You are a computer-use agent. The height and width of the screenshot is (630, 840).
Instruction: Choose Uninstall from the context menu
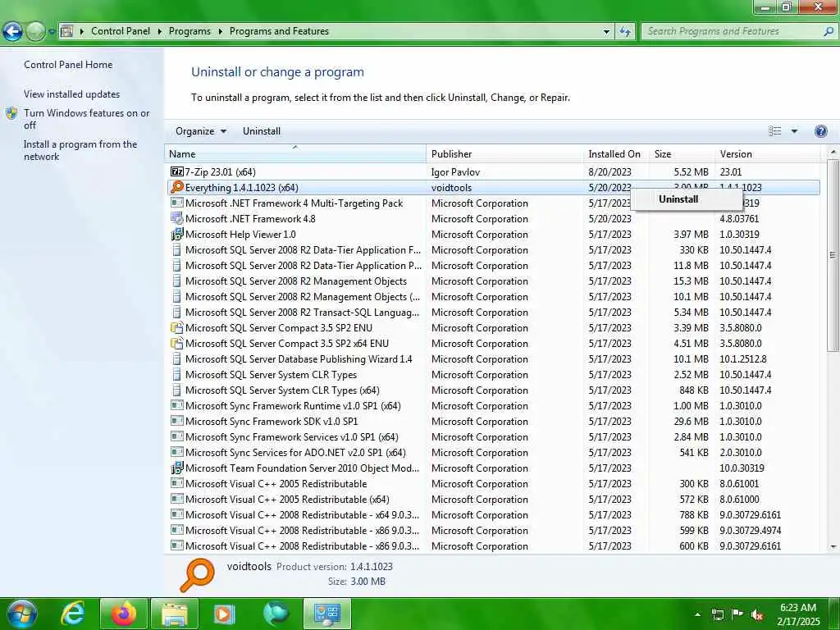(687, 199)
